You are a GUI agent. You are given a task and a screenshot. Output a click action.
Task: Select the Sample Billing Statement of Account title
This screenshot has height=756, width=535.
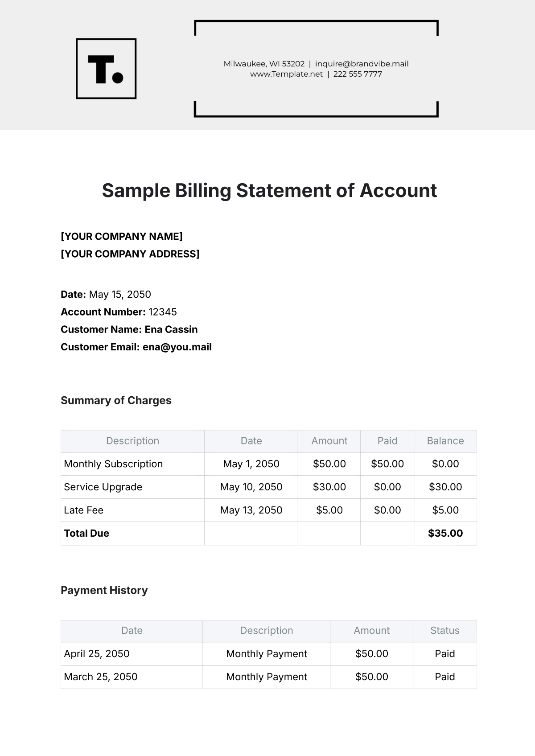[269, 190]
